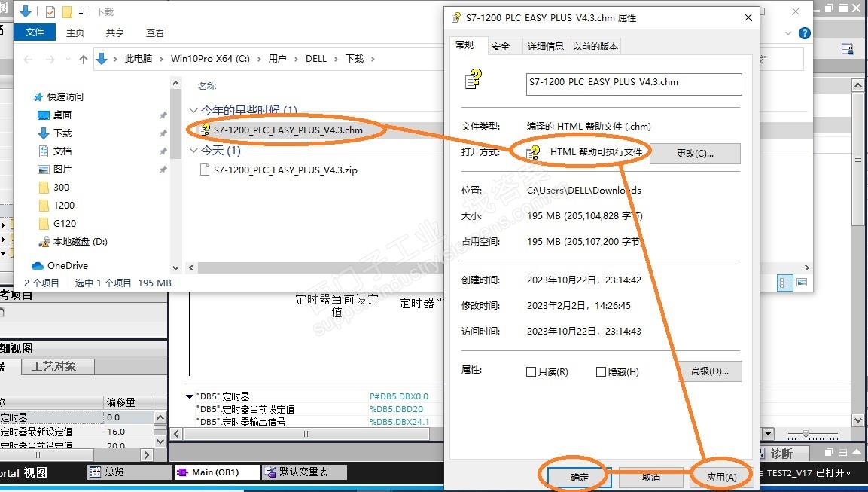
Task: Open the recent locations dropdown arrow
Action: (68, 59)
